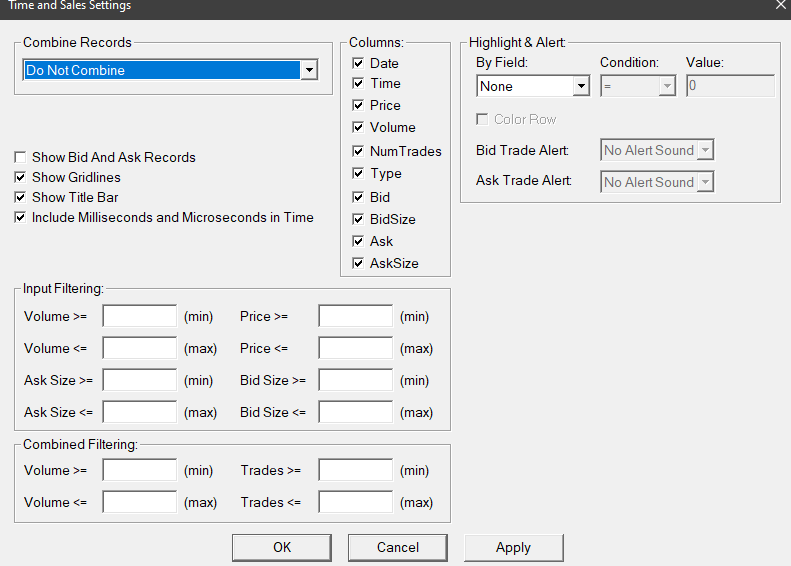Screen dimensions: 791x566
Task: Focus Input Filtering Volume >= min field
Action: coord(140,316)
